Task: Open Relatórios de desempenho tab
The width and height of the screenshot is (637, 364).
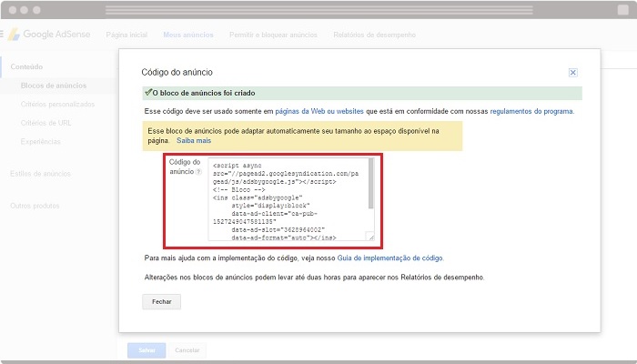Action: click(375, 35)
